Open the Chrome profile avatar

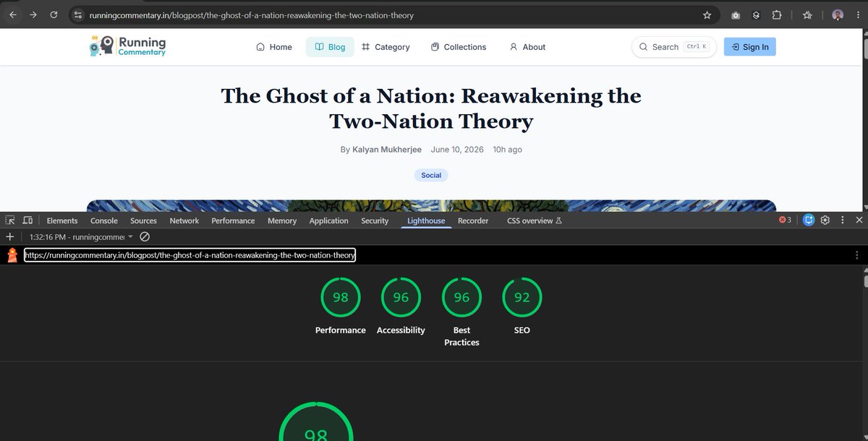point(838,15)
